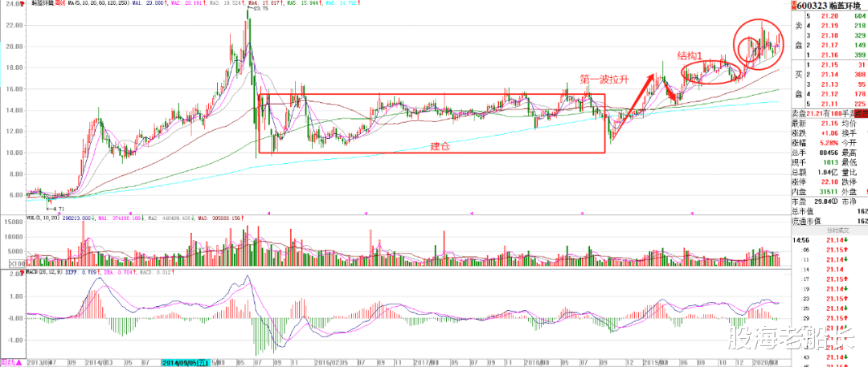Click the stock title 600323 瀚蓝环境
Image resolution: width=868 pixels, height=367 pixels.
pyautogui.click(x=828, y=6)
